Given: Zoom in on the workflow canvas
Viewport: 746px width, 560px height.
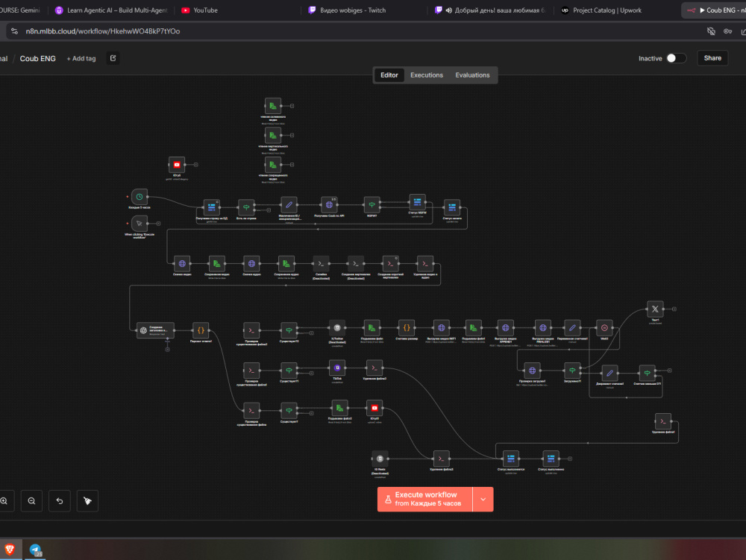Looking at the screenshot, I should click(x=4, y=501).
